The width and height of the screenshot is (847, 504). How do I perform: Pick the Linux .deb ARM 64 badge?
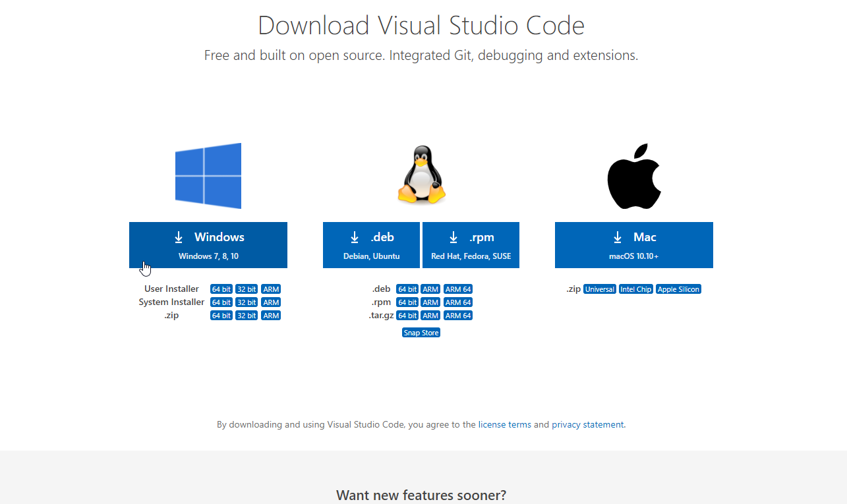[x=458, y=289]
